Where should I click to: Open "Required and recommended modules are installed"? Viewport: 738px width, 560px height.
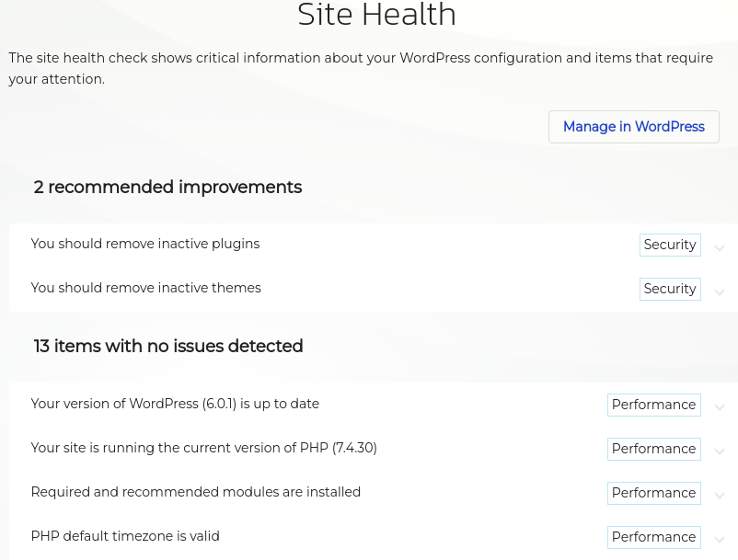point(195,492)
